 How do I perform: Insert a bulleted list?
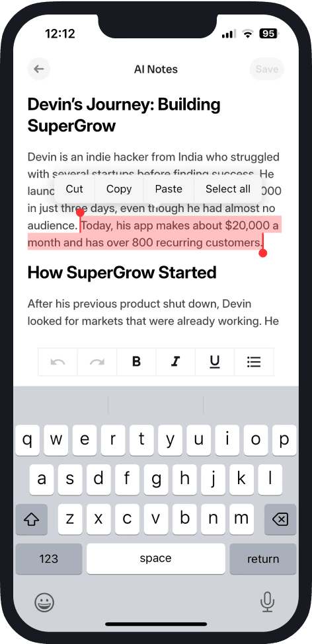click(x=254, y=362)
